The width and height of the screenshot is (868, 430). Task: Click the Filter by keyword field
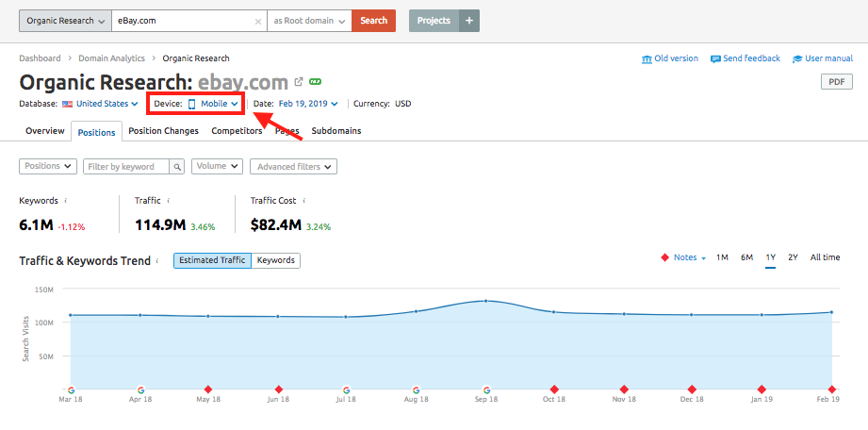coord(126,166)
